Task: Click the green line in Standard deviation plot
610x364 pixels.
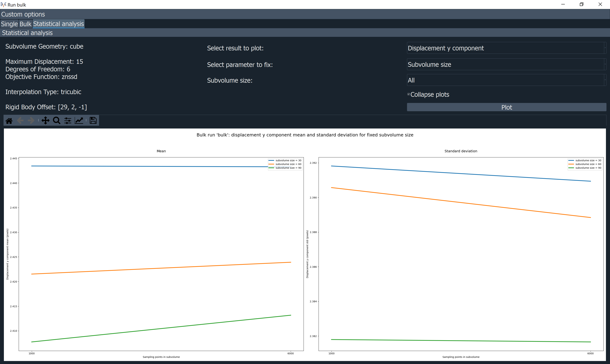Action: [461, 341]
